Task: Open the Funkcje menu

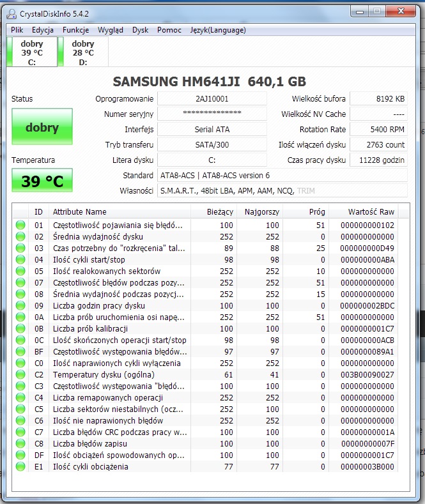Action: 75,30
